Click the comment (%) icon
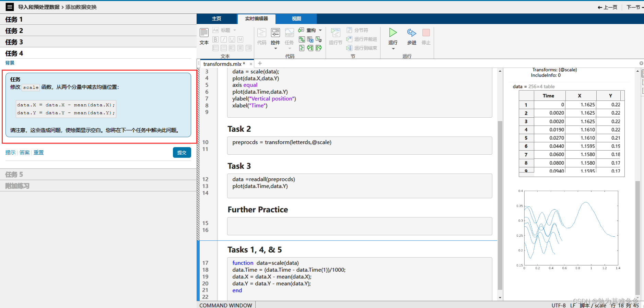 pos(302,39)
